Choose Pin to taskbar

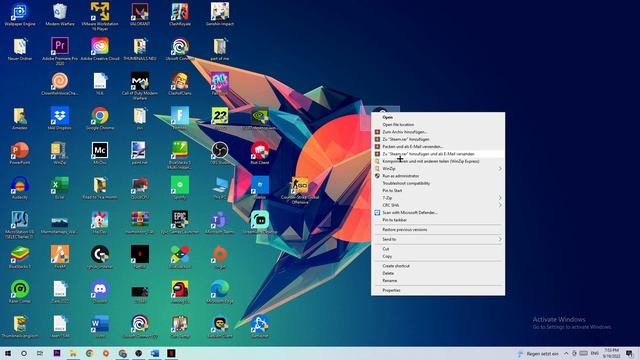[x=438, y=220]
